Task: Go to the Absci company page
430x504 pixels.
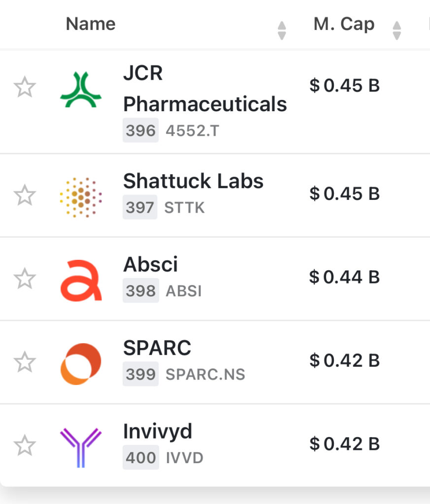Action: (x=150, y=265)
